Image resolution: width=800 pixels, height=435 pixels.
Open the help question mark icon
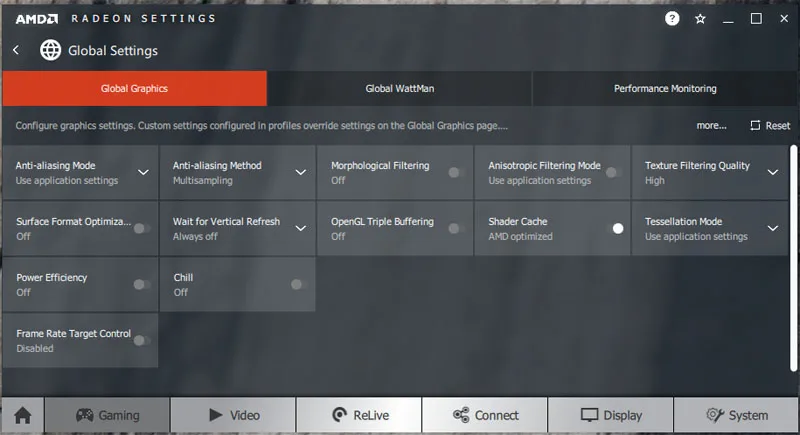click(x=672, y=19)
